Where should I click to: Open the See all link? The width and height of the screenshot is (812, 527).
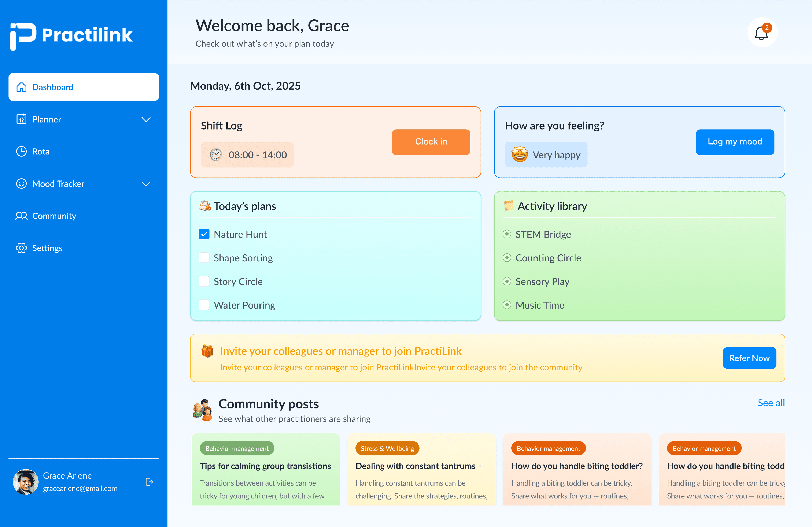(771, 403)
